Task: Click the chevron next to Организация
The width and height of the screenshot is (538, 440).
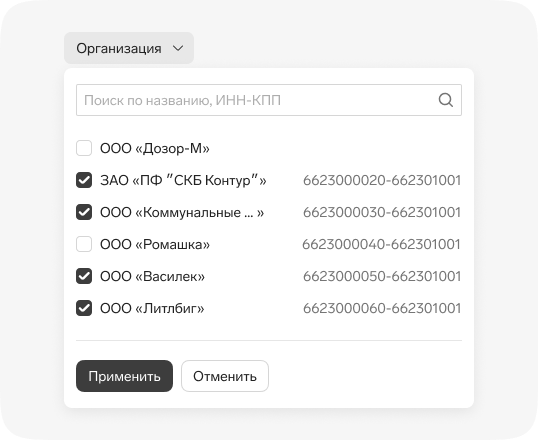Action: coord(178,48)
